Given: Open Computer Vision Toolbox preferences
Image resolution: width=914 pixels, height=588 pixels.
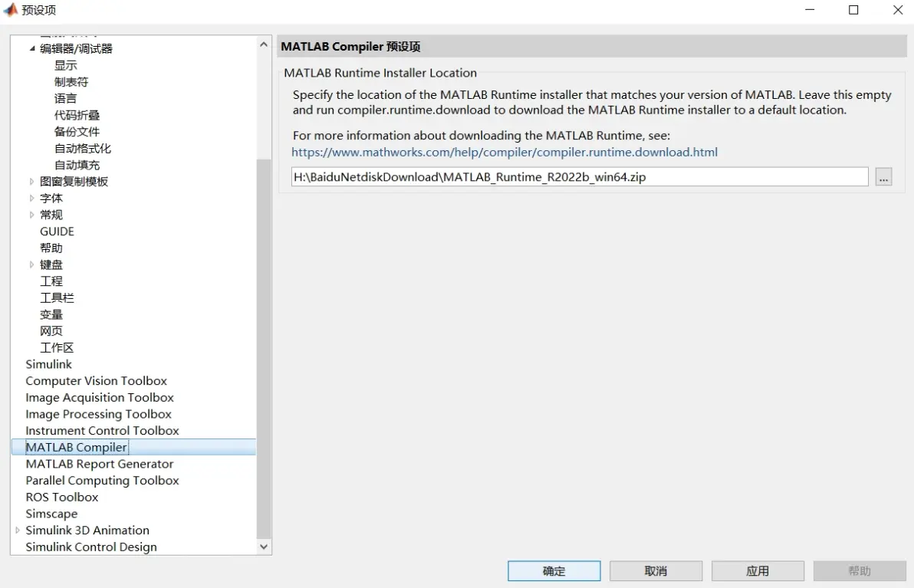Looking at the screenshot, I should [x=96, y=381].
